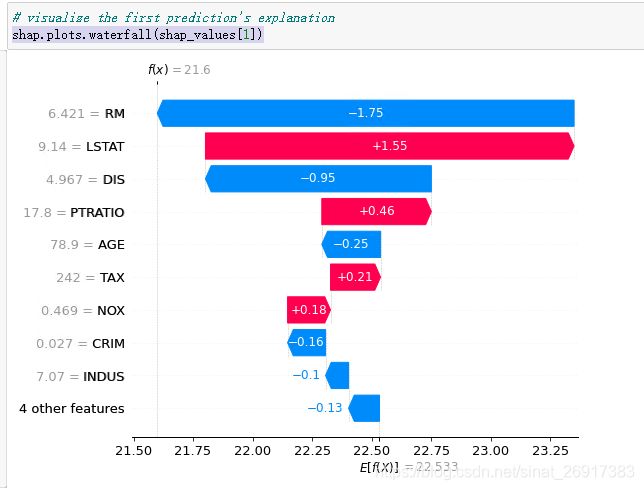Click the 9.14 = LSTAT feature label
This screenshot has width=644, height=490.
point(81,147)
